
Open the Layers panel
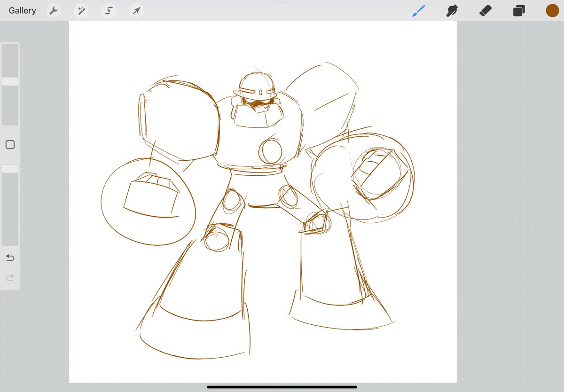pyautogui.click(x=518, y=10)
